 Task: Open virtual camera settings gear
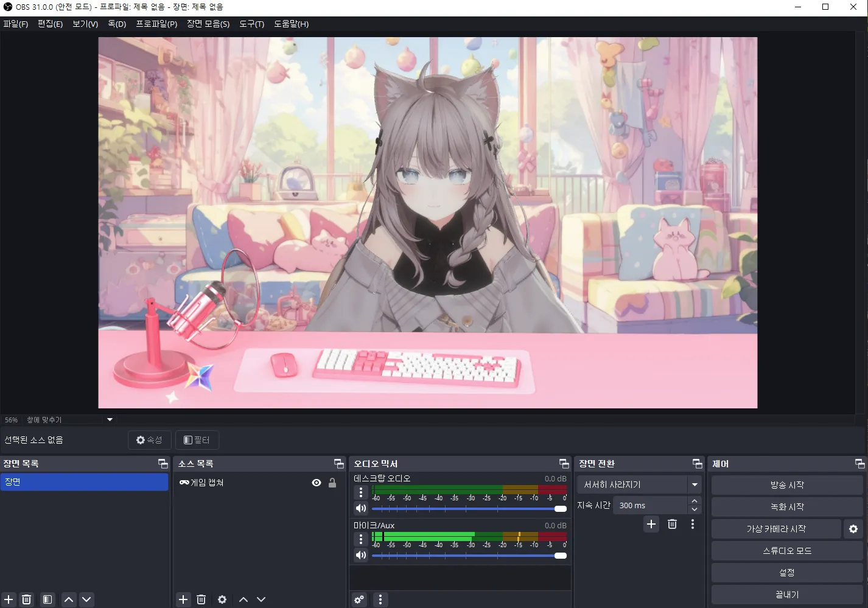(x=853, y=529)
